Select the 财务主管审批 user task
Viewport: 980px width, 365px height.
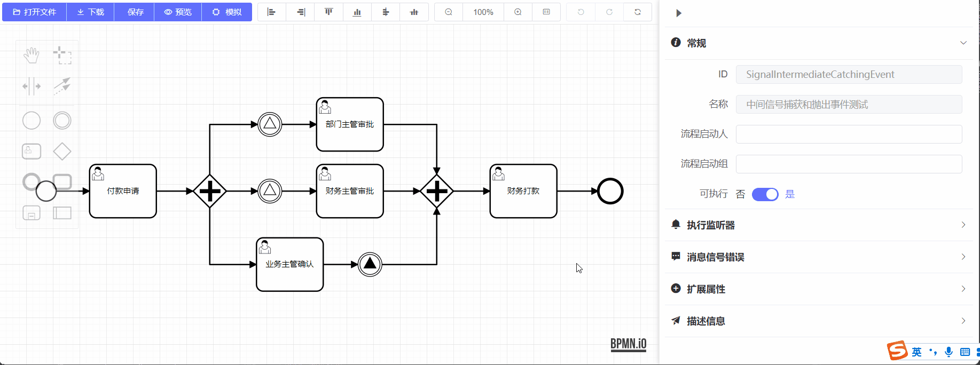pyautogui.click(x=350, y=191)
